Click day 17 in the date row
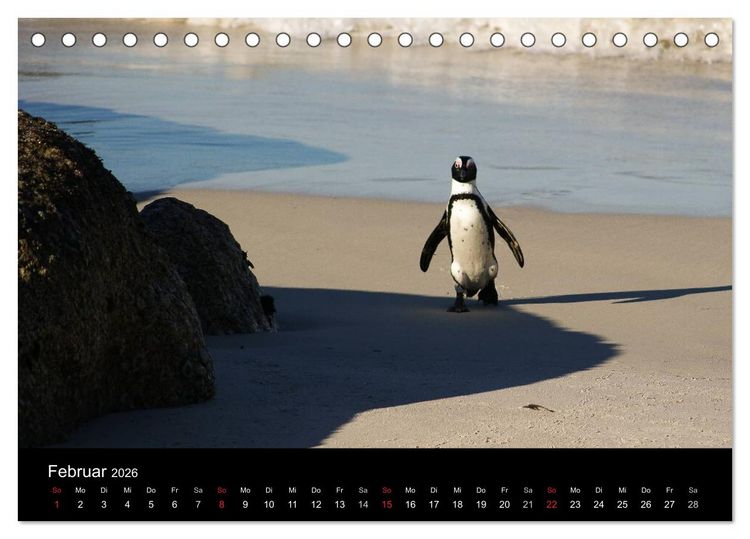The width and height of the screenshot is (750, 539). tap(434, 504)
